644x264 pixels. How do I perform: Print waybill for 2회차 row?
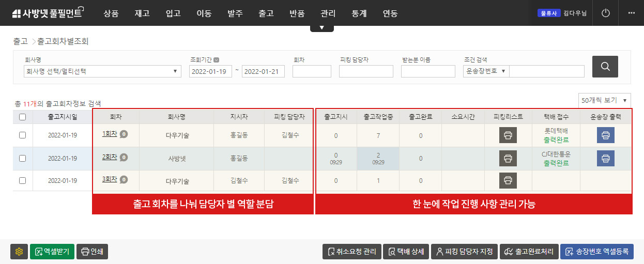(605, 158)
